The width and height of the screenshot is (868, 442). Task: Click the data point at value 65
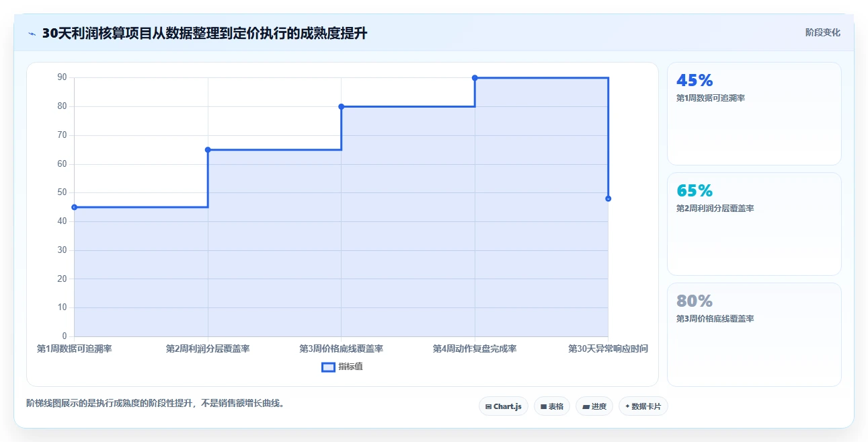click(208, 149)
